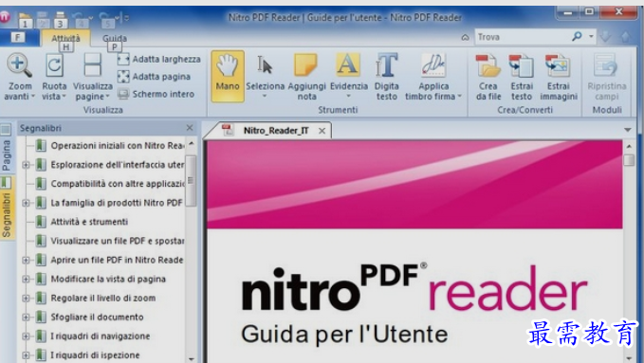The width and height of the screenshot is (644, 363).
Task: Open the document tabs list arrow
Action: coord(627,130)
